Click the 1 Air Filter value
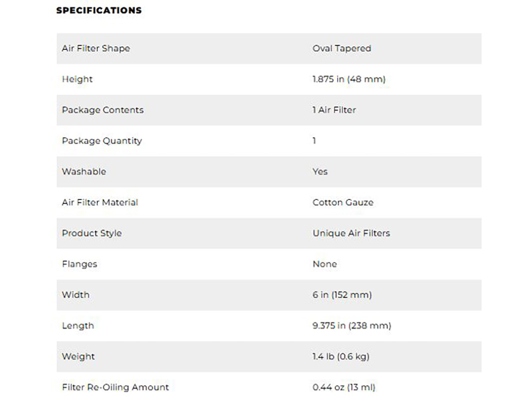This screenshot has width=532, height=399. tap(334, 110)
